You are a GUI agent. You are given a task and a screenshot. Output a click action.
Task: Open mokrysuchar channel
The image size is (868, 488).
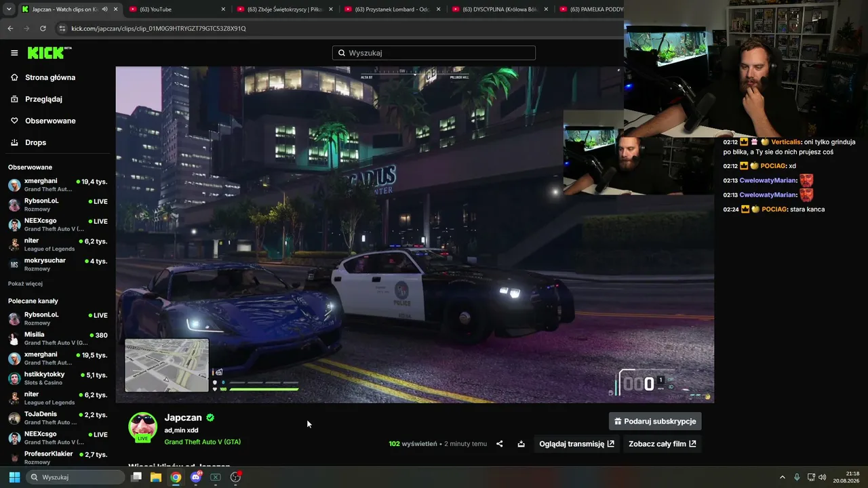[58, 264]
